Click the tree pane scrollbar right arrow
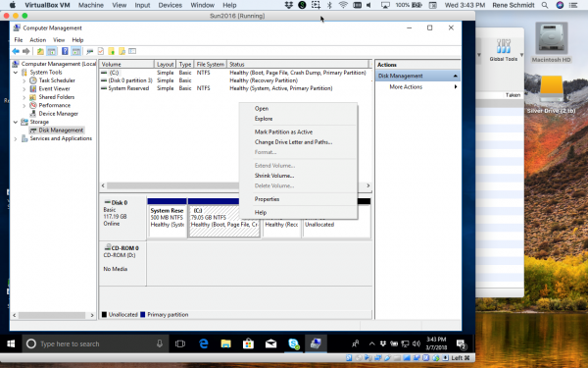 92,315
